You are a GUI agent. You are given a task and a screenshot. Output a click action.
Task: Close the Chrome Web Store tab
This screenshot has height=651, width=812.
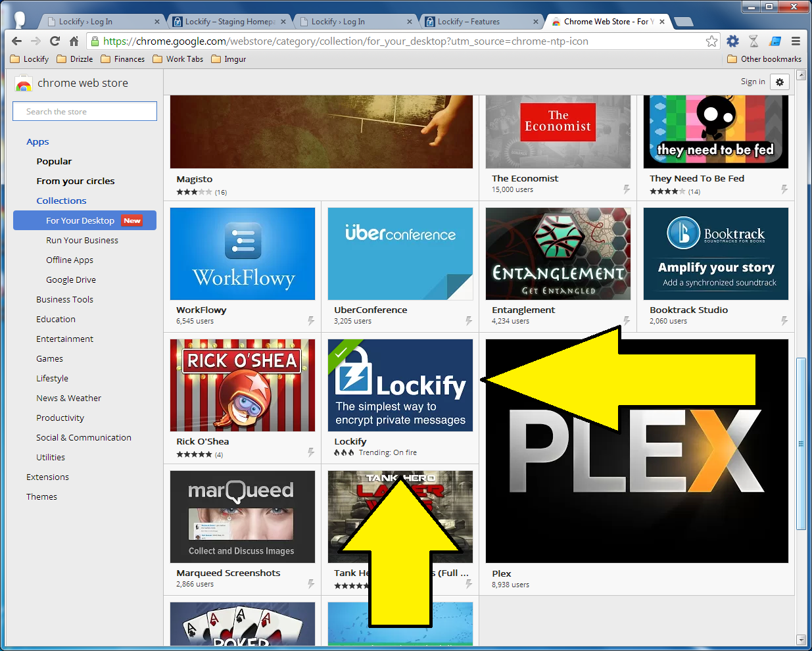[662, 22]
